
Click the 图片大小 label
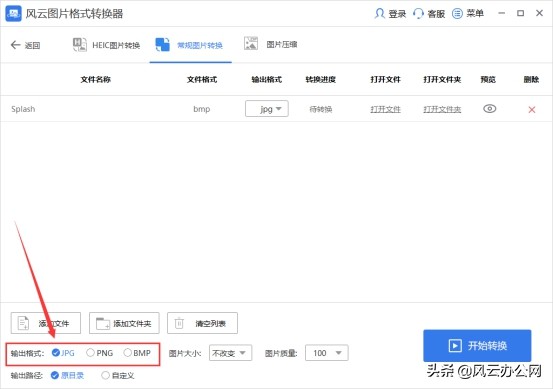185,353
